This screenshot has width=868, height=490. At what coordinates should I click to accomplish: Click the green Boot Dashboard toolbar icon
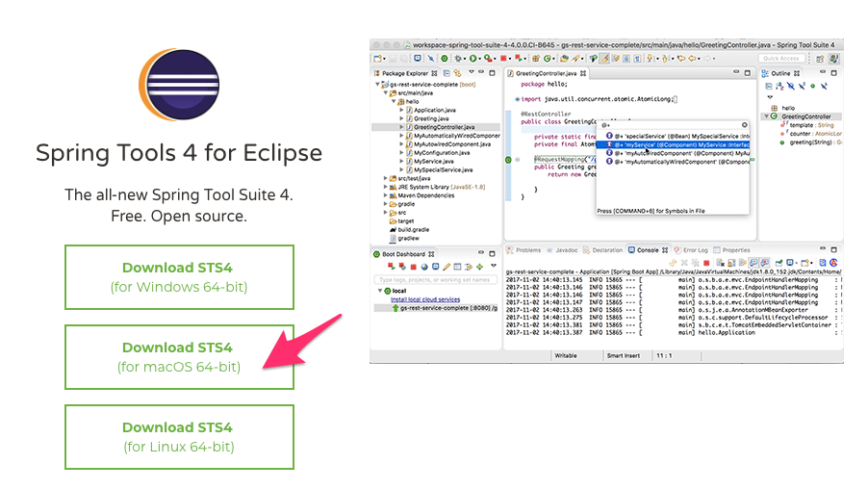tap(444, 58)
